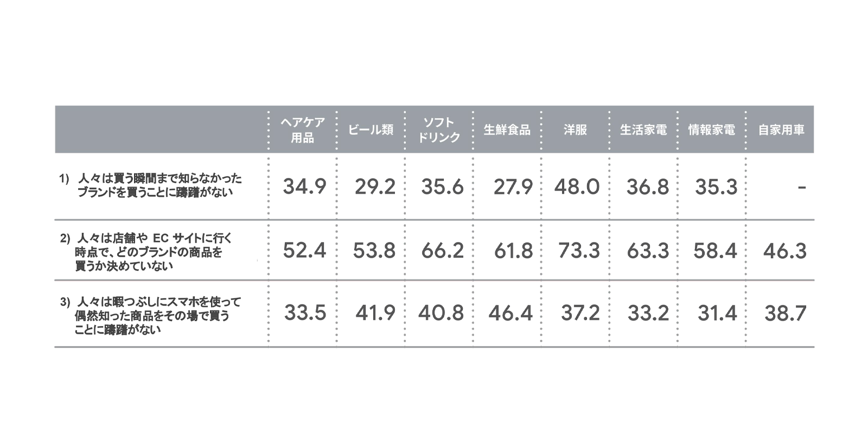Image resolution: width=868 pixels, height=434 pixels.
Task: Select the 生活家電 column header
Action: 643,130
